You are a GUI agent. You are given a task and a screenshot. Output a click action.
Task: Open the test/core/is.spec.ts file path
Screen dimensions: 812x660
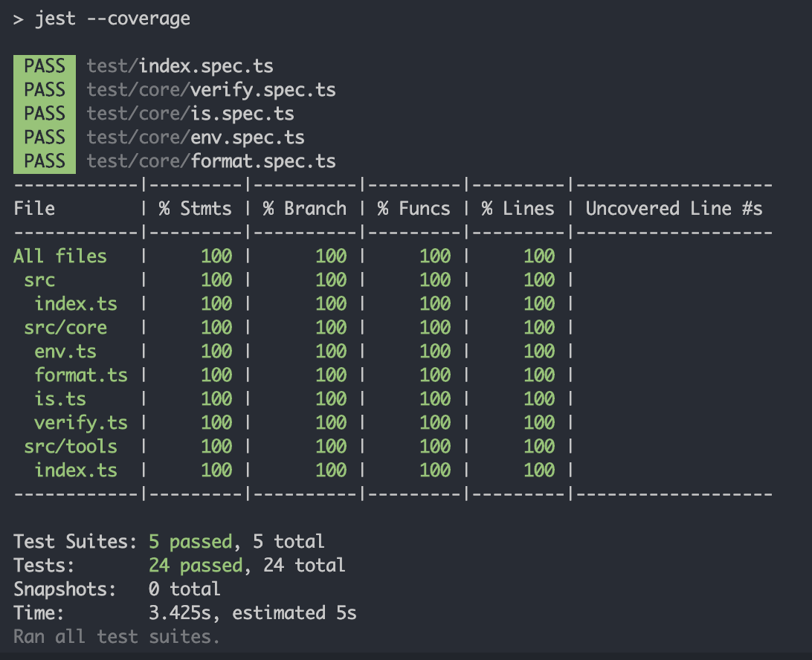tap(190, 114)
